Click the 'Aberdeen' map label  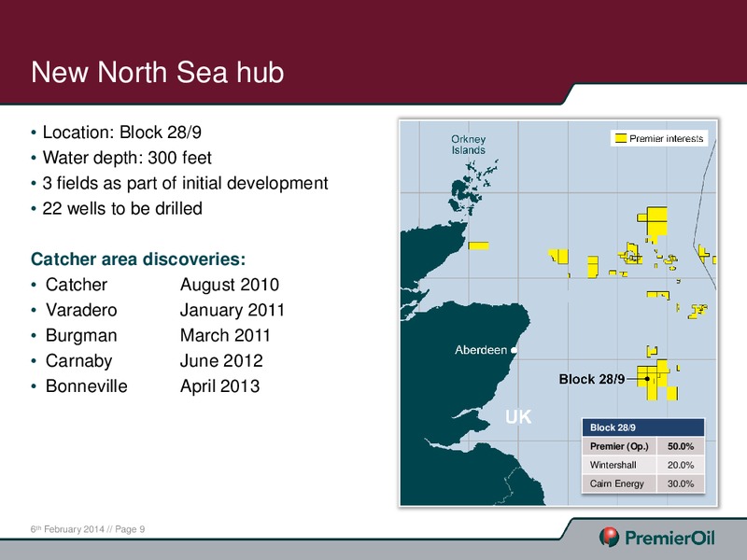[481, 350]
